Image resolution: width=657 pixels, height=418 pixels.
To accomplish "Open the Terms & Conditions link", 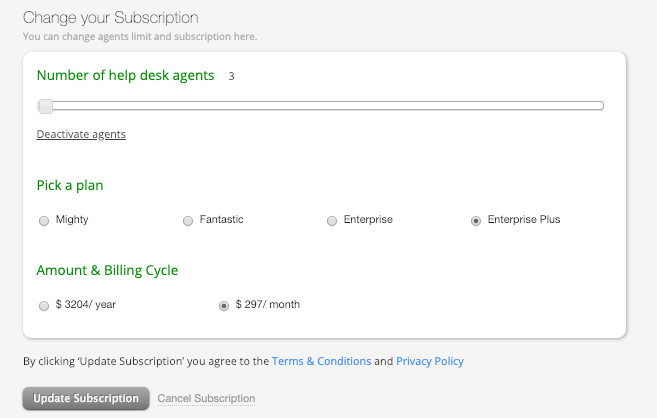I will tap(321, 361).
